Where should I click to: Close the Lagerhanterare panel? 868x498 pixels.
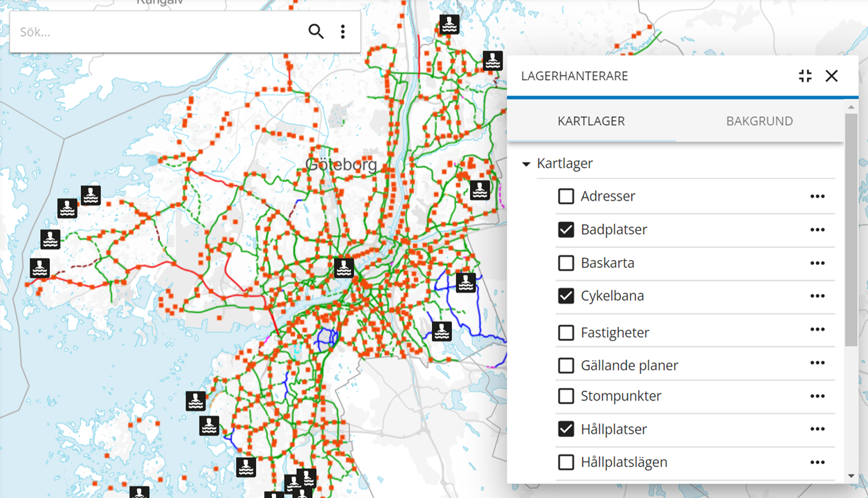831,76
